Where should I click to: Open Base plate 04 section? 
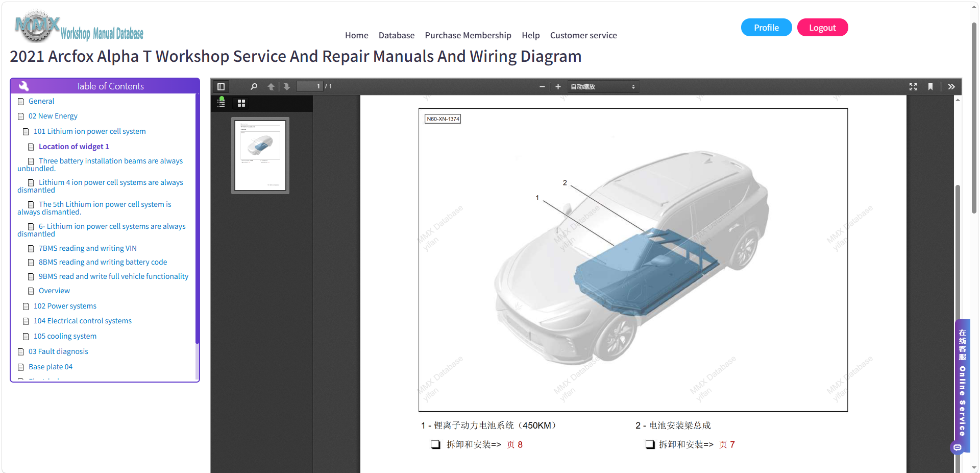(51, 367)
